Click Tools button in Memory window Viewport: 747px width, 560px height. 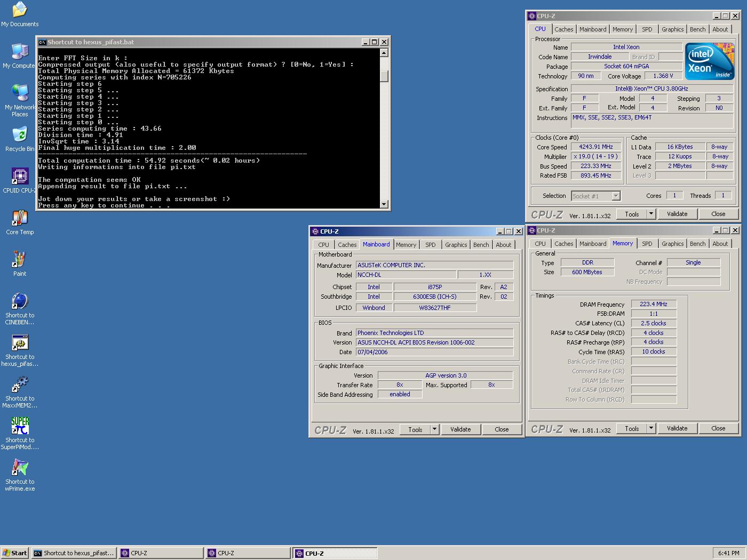(632, 428)
